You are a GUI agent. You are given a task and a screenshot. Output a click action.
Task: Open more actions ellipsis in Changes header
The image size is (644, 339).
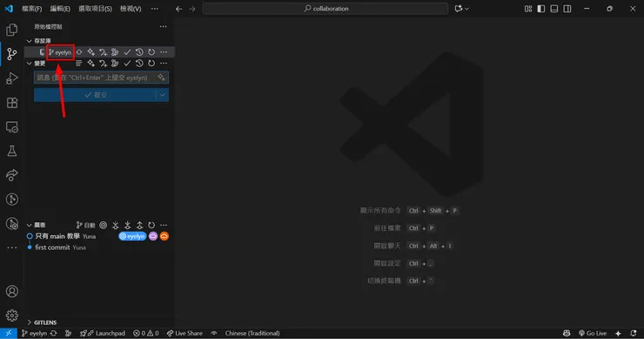coord(164,64)
